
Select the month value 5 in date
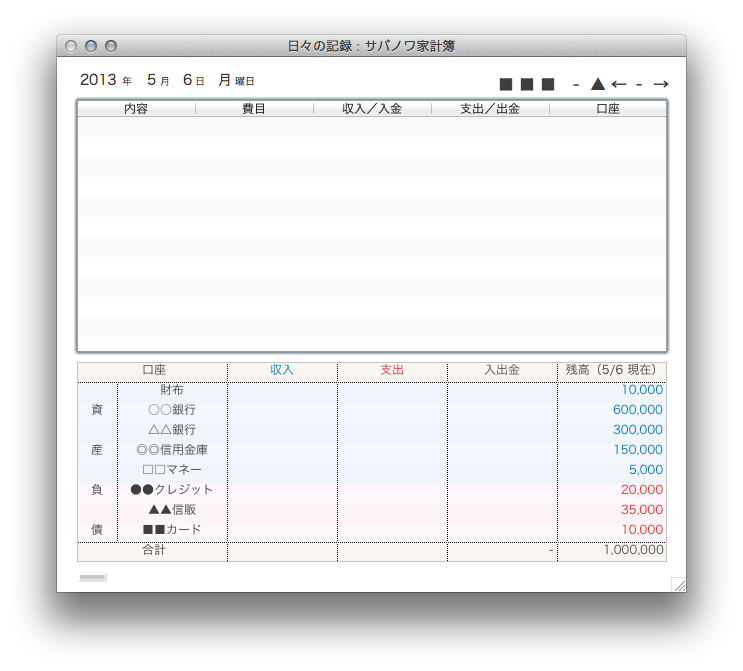click(151, 80)
